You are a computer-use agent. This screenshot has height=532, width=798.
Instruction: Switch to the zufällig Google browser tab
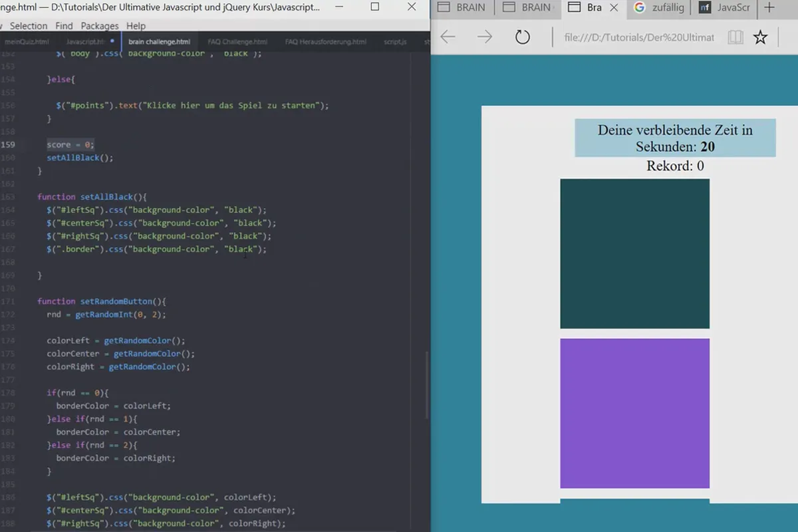(x=660, y=8)
